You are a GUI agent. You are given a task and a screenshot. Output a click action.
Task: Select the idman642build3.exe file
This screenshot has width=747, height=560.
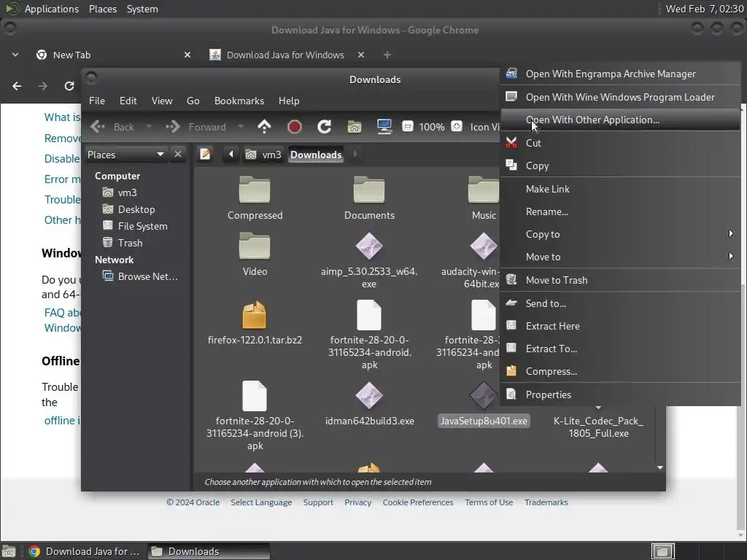click(x=369, y=403)
